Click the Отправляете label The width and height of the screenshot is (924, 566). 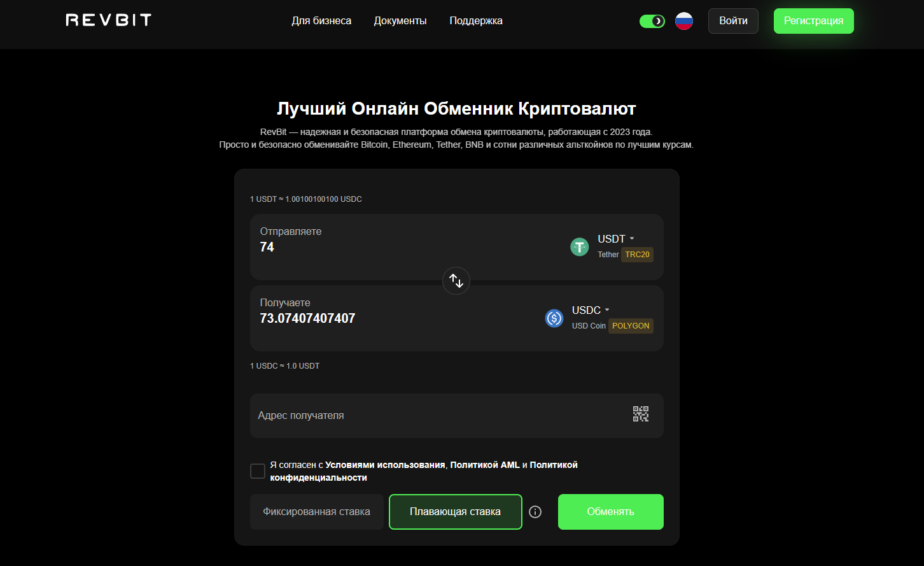[291, 232]
